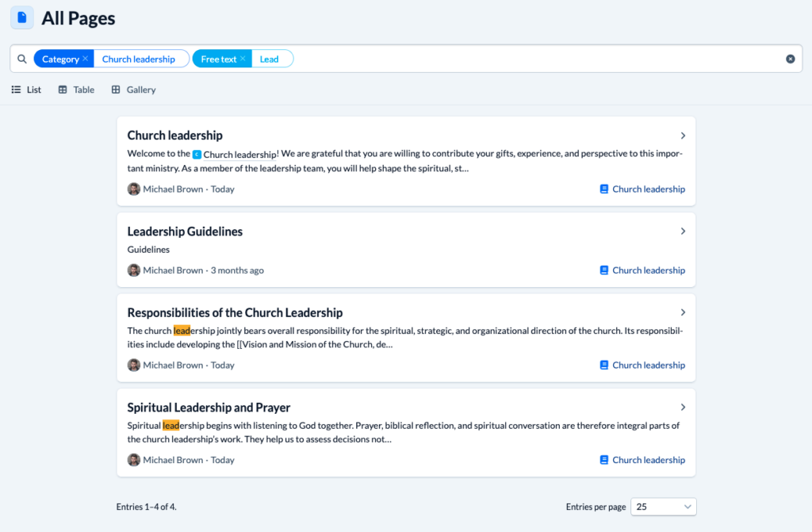Click Michael Brown's avatar in the Spiritual Leadership and Prayer card
The image size is (812, 532).
[133, 460]
